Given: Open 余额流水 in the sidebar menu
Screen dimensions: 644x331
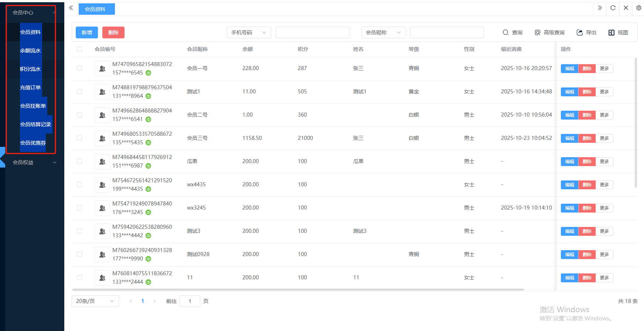Looking at the screenshot, I should [x=30, y=51].
